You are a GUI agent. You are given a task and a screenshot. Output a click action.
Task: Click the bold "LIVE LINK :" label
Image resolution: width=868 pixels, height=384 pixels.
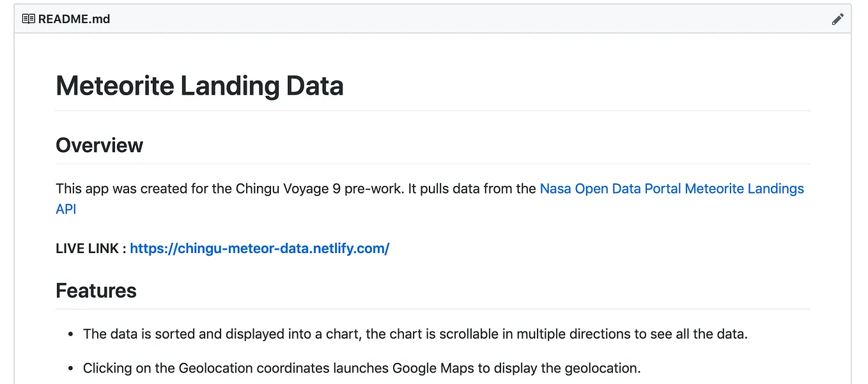[91, 249]
